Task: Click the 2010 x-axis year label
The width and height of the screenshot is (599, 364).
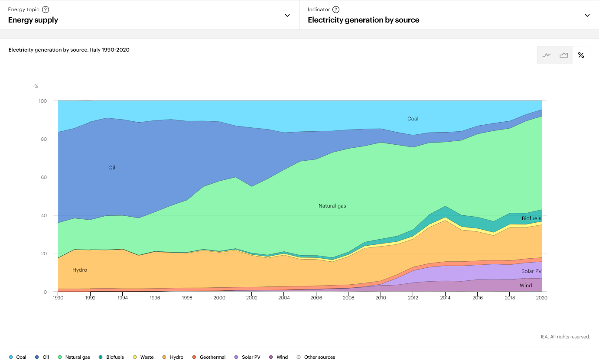Action: pos(381,298)
